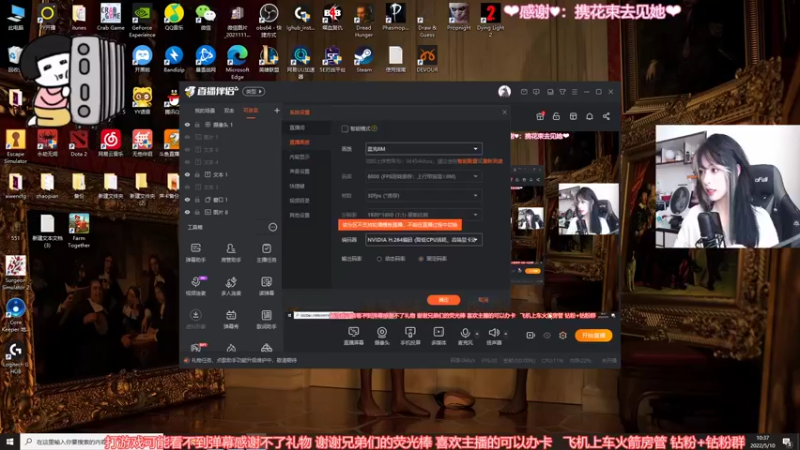Viewport: 800px width, 450px height.
Task: Click the user avatar in the title bar
Action: point(504,91)
